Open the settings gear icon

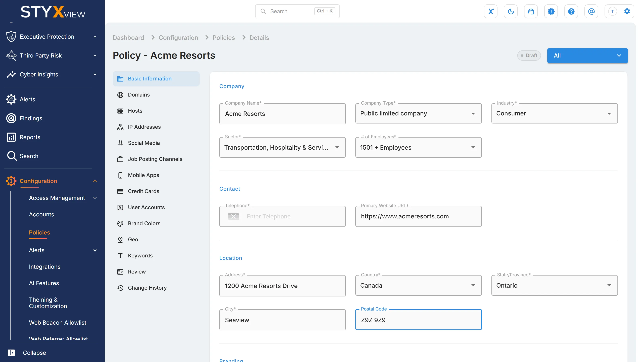[627, 11]
